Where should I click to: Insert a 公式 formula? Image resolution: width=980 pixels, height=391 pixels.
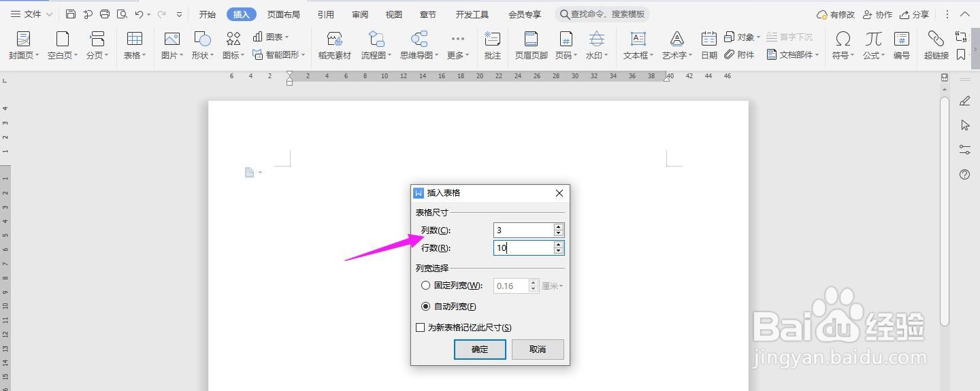click(874, 46)
